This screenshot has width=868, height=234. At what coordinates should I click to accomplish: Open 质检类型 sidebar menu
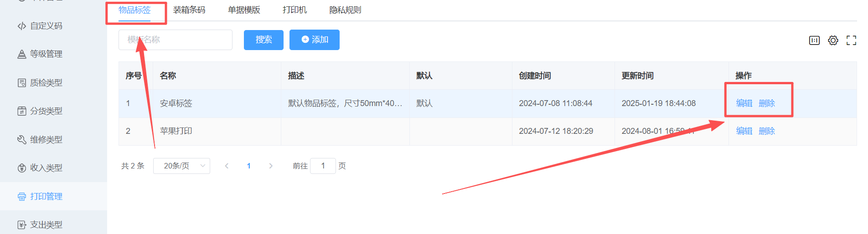click(x=46, y=83)
